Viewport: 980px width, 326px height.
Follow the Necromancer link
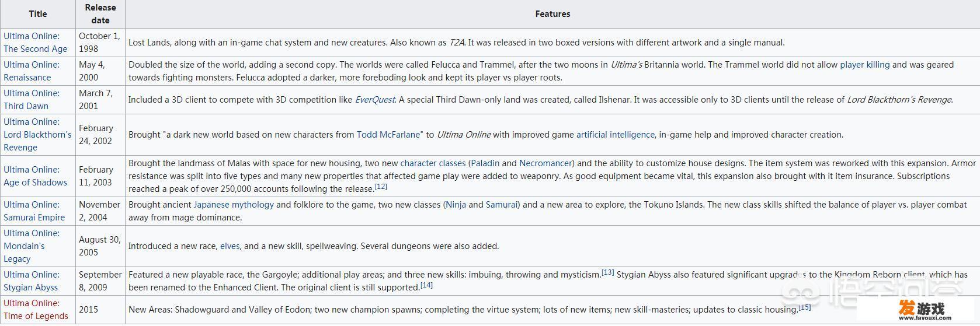545,163
